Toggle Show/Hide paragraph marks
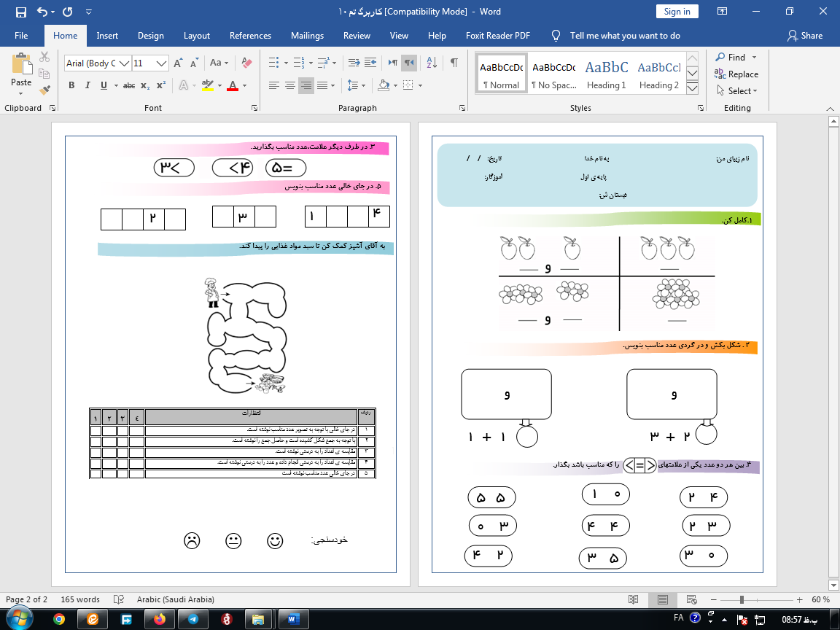The height and width of the screenshot is (630, 840). [454, 63]
